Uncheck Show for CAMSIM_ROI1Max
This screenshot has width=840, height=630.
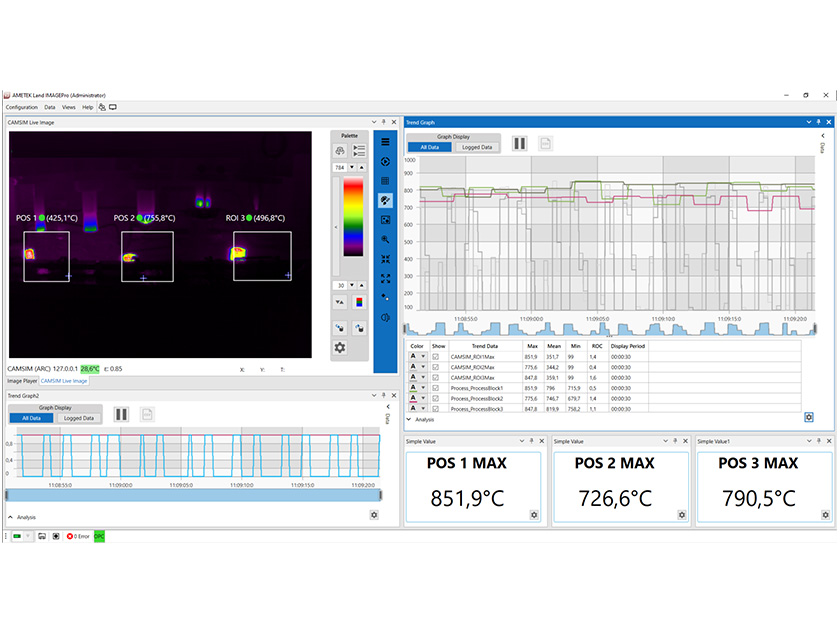[435, 356]
